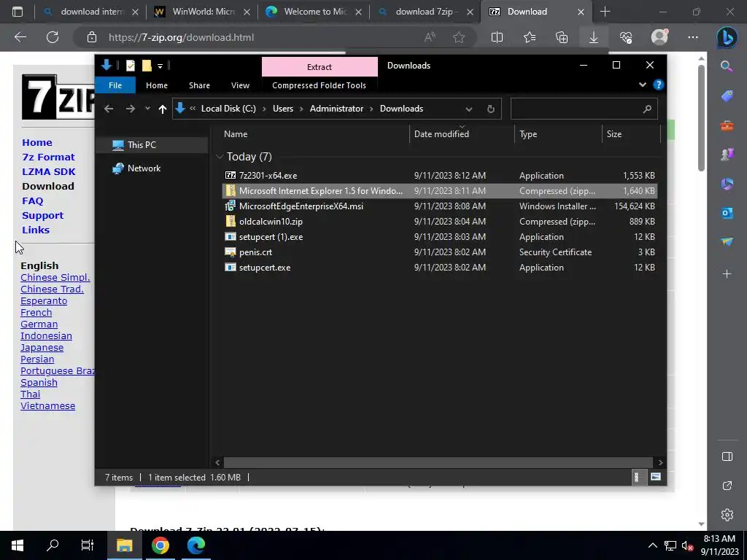Click the Explorer horizontal scrollbar
The image size is (747, 560).
pyautogui.click(x=438, y=462)
